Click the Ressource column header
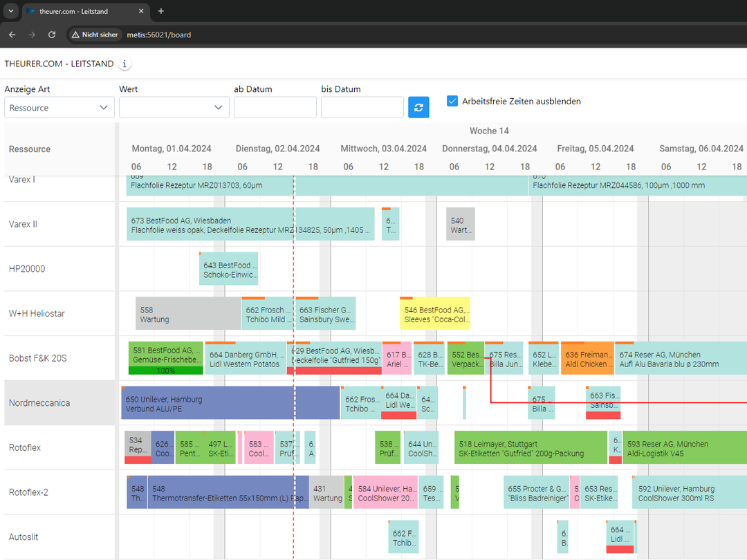The height and width of the screenshot is (560, 747). 30,149
